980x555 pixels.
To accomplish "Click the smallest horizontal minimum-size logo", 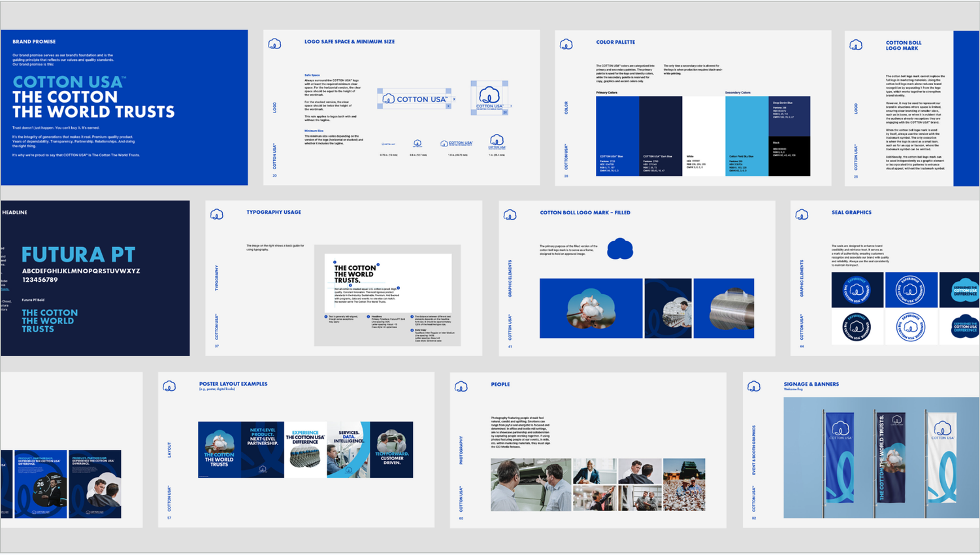I will point(389,144).
